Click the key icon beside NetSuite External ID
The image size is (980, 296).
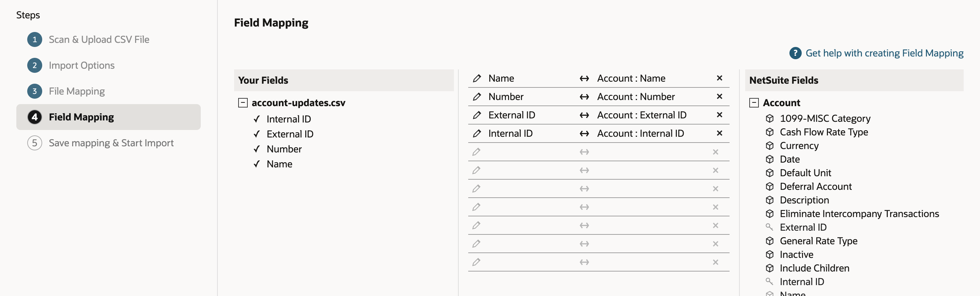pyautogui.click(x=769, y=227)
